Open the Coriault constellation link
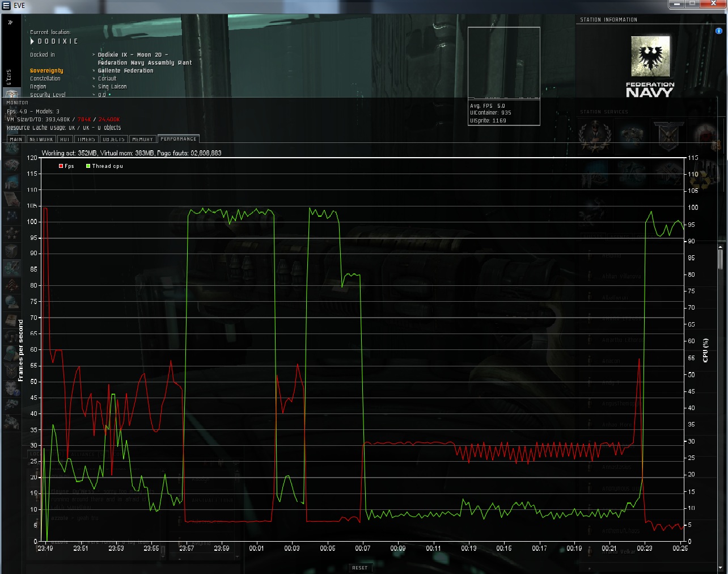 (x=107, y=79)
